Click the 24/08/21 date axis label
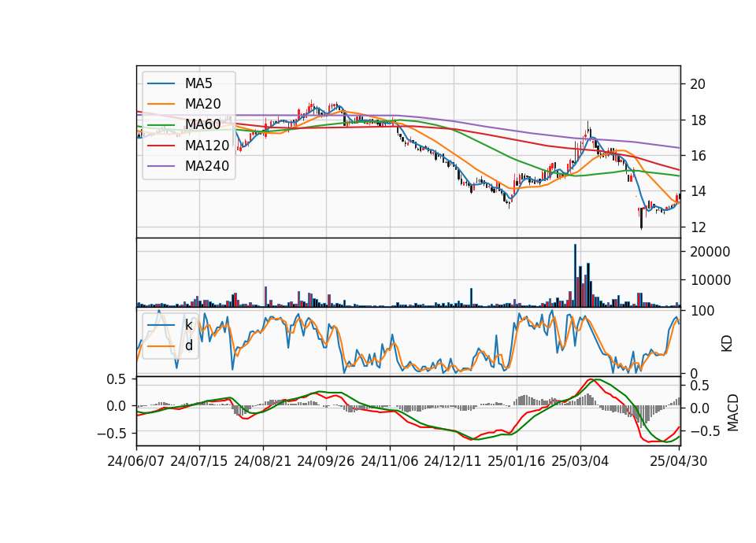The width and height of the screenshot is (756, 543). pos(263,461)
